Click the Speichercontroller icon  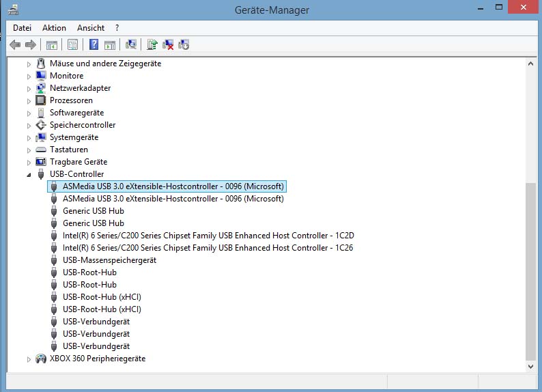coord(41,125)
